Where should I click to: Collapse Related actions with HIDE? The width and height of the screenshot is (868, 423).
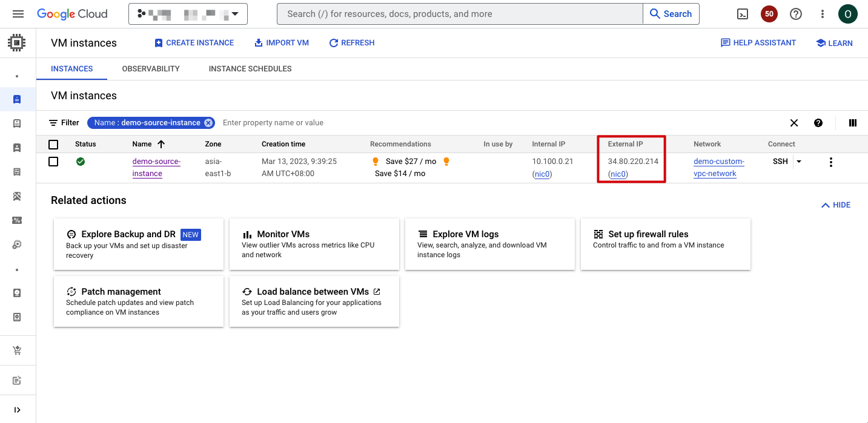(836, 205)
